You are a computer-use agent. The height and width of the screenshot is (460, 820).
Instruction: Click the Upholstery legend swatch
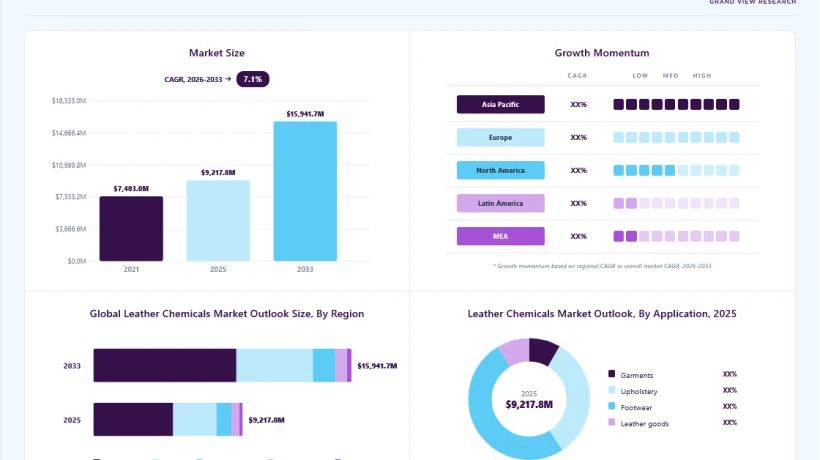click(611, 390)
